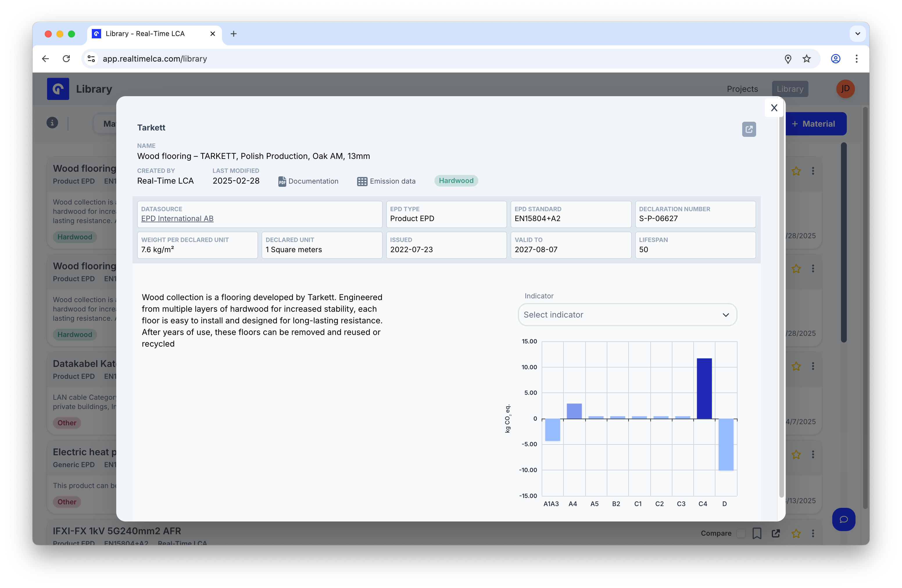This screenshot has height=588, width=902.
Task: Click the negative D bar in chart
Action: tap(726, 444)
